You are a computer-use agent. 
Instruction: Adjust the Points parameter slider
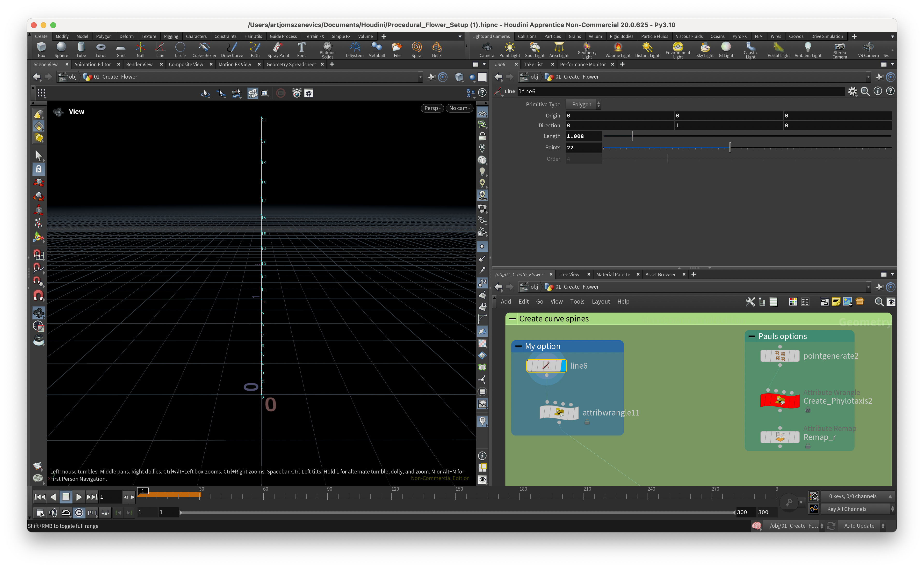pos(729,148)
